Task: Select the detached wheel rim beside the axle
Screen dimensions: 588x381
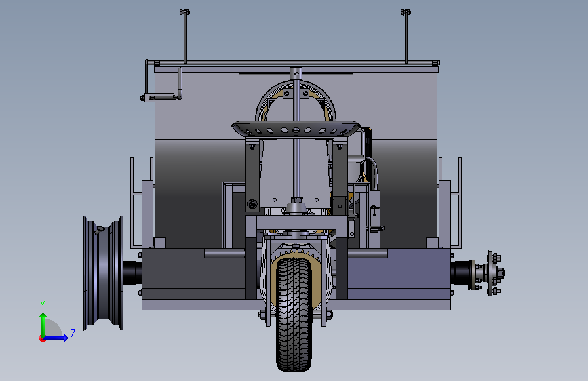Action: click(104, 273)
